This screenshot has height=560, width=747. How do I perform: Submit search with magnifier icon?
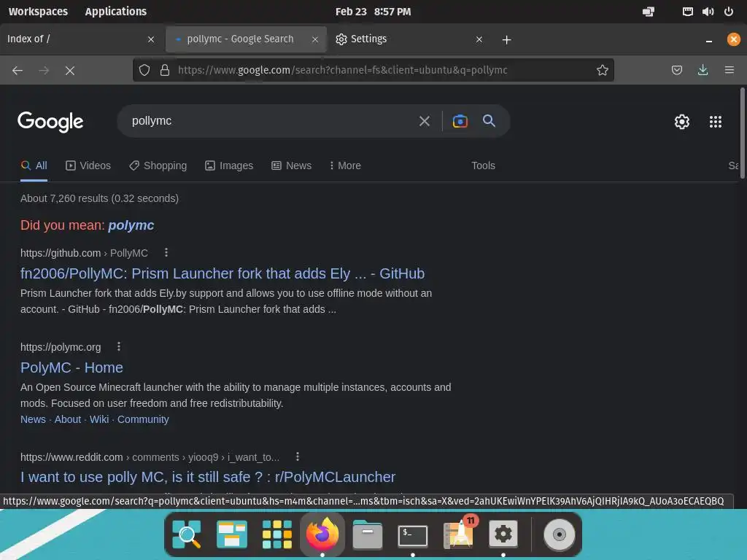[x=489, y=121]
